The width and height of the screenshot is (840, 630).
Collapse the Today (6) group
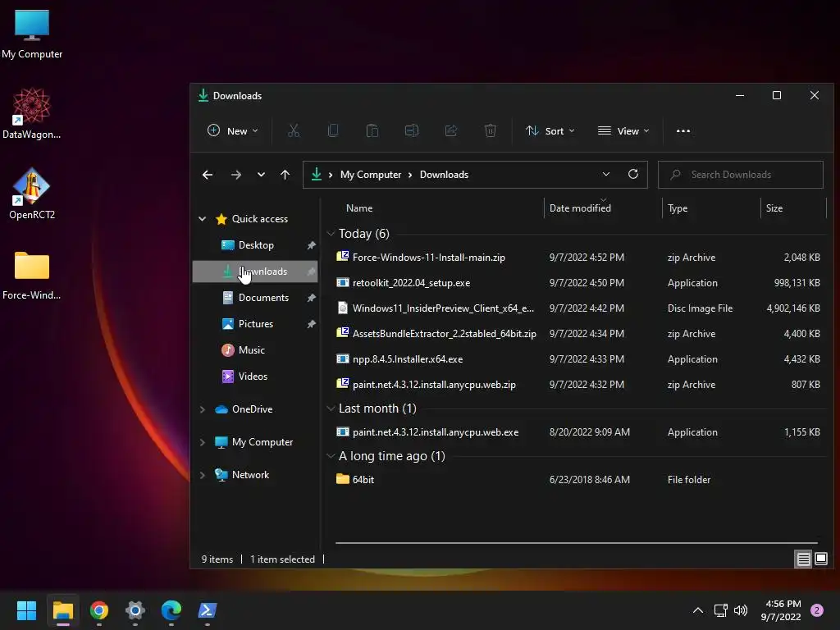[x=331, y=234]
